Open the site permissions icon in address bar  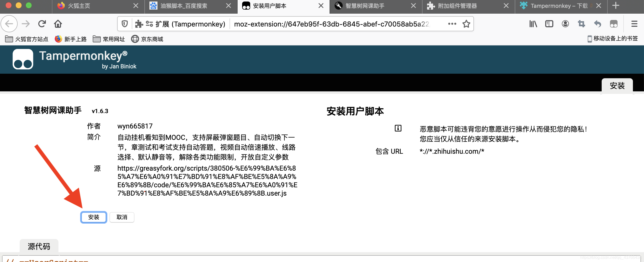coord(149,24)
